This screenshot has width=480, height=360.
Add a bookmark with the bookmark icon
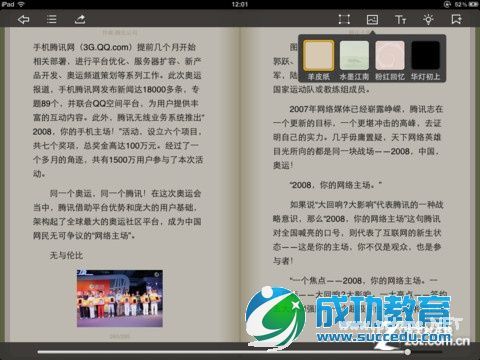[x=456, y=19]
